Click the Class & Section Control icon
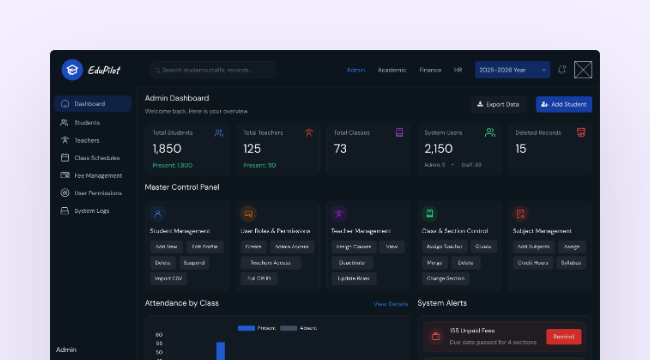Screen dimensions: 650x360 pyautogui.click(x=429, y=214)
